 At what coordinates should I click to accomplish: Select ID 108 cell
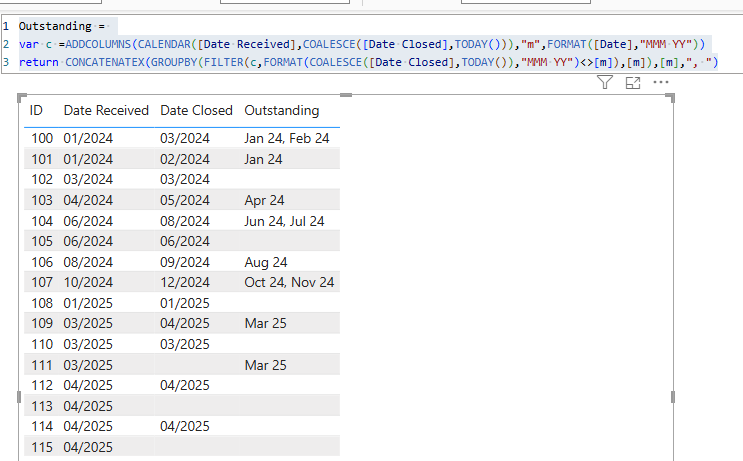point(42,303)
